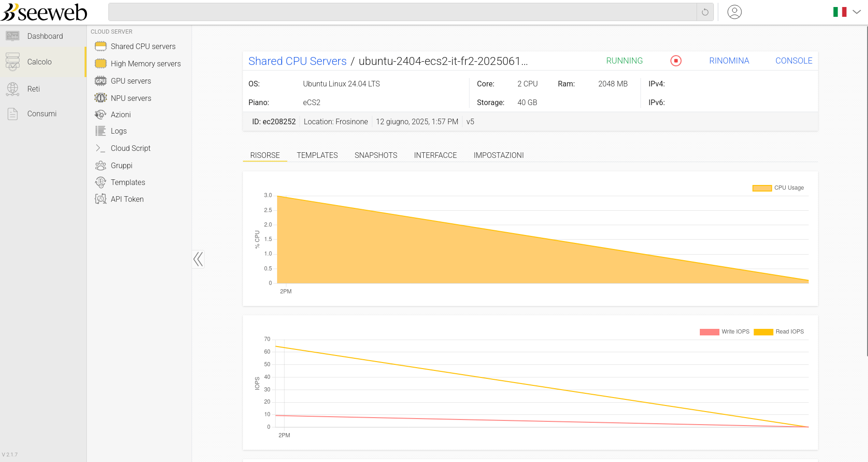The width and height of the screenshot is (868, 462).
Task: Open the user account profile icon
Action: (x=734, y=12)
